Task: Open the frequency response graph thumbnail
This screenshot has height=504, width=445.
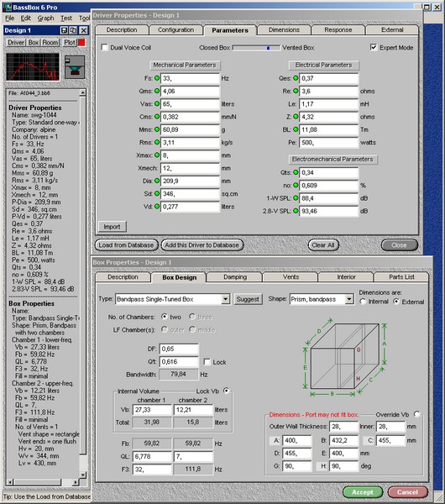Action: [x=33, y=67]
